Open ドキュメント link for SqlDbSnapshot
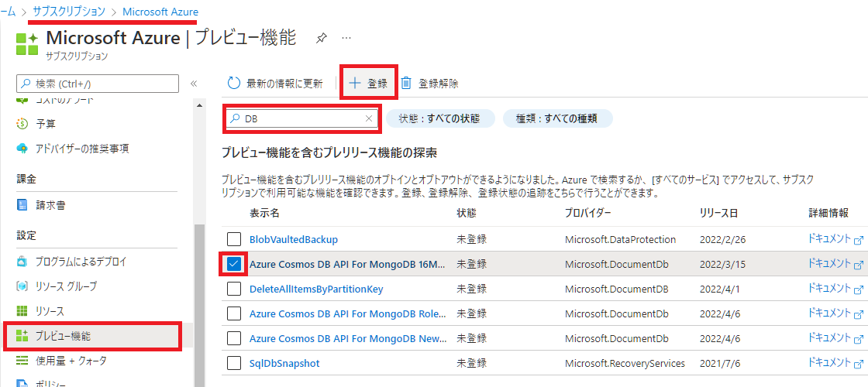The width and height of the screenshot is (868, 387). pos(829,363)
